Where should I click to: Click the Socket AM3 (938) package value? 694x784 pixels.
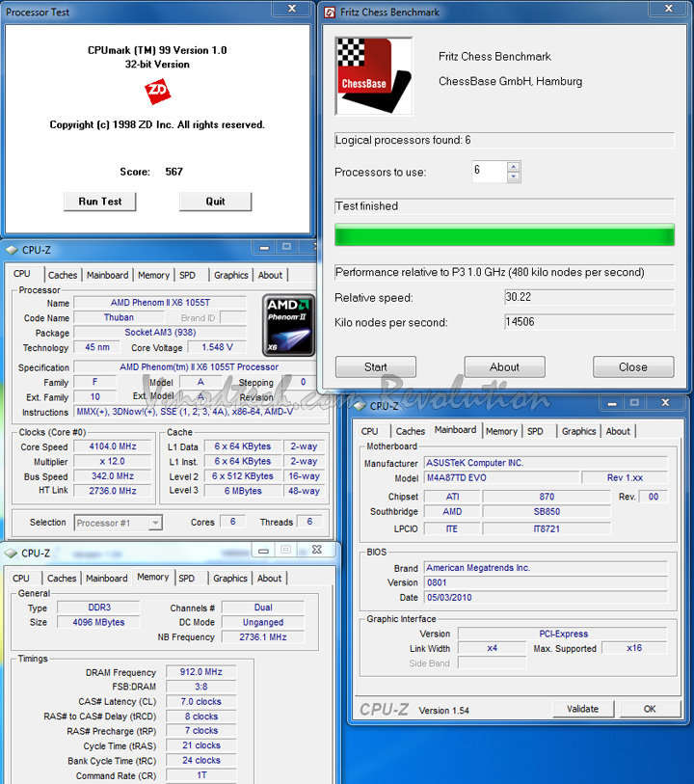coord(160,333)
